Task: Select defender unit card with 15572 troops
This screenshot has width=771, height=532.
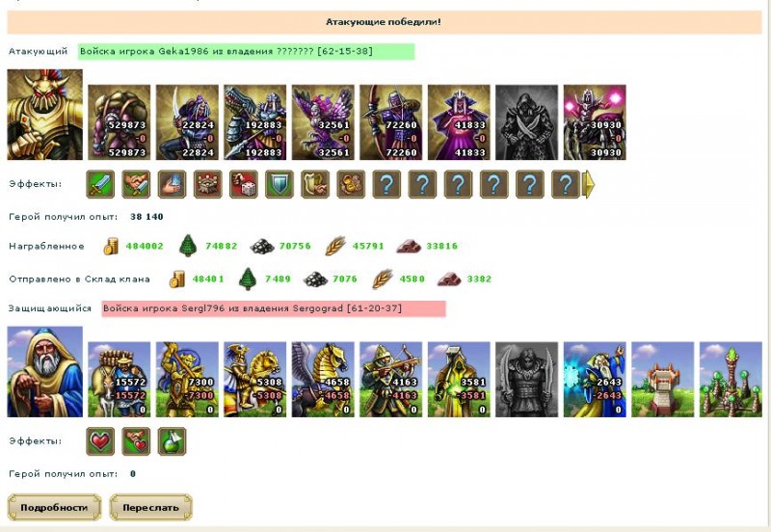Action: [x=119, y=380]
